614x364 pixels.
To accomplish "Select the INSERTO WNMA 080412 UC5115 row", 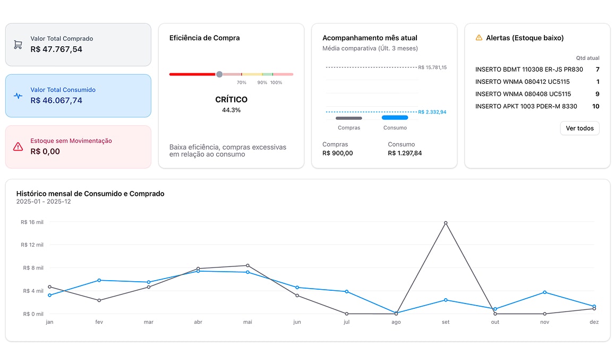I will pos(538,82).
